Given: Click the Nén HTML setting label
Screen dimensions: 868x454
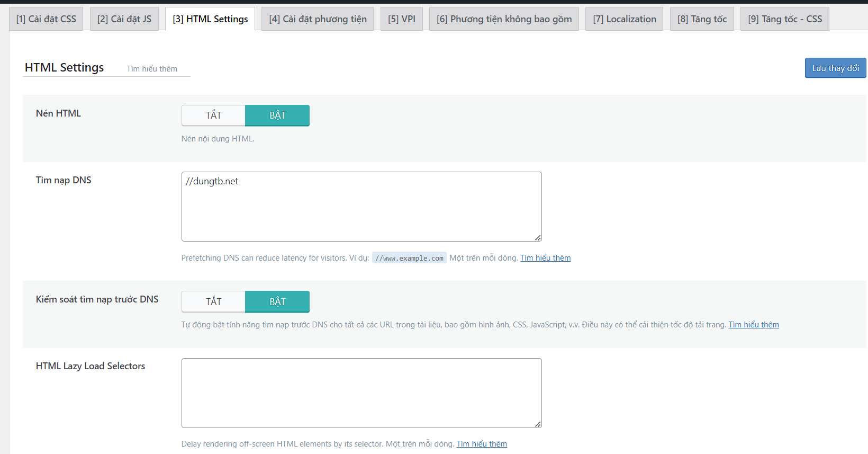Looking at the screenshot, I should click(58, 113).
